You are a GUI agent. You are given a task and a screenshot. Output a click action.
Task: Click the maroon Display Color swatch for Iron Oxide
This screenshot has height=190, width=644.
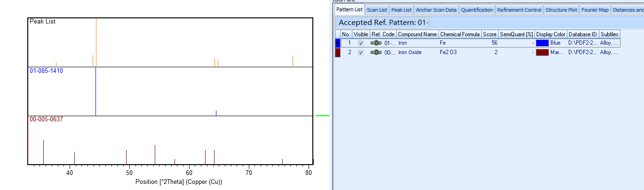click(542, 52)
